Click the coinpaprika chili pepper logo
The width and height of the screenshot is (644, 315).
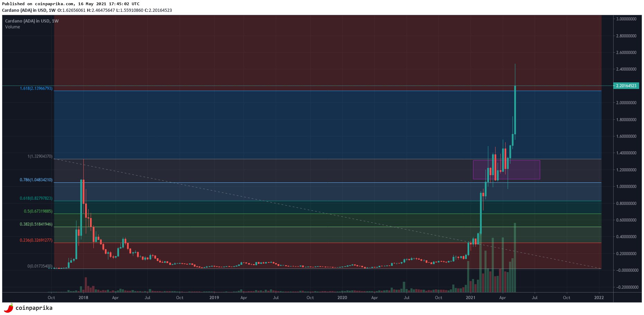8,308
